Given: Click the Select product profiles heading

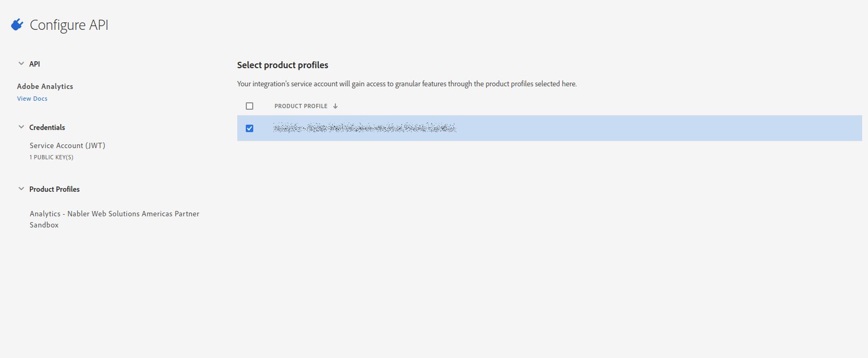Looking at the screenshot, I should coord(282,64).
